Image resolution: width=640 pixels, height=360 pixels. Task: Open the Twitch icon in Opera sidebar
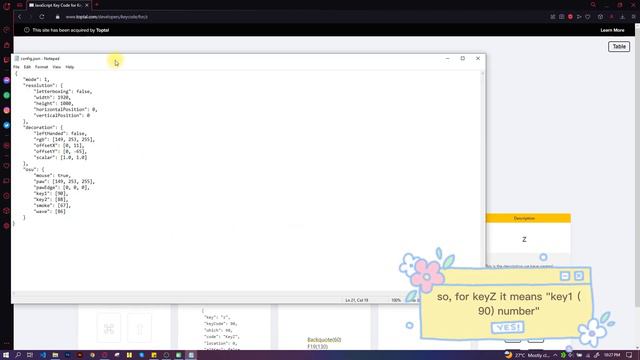[x=7, y=60]
